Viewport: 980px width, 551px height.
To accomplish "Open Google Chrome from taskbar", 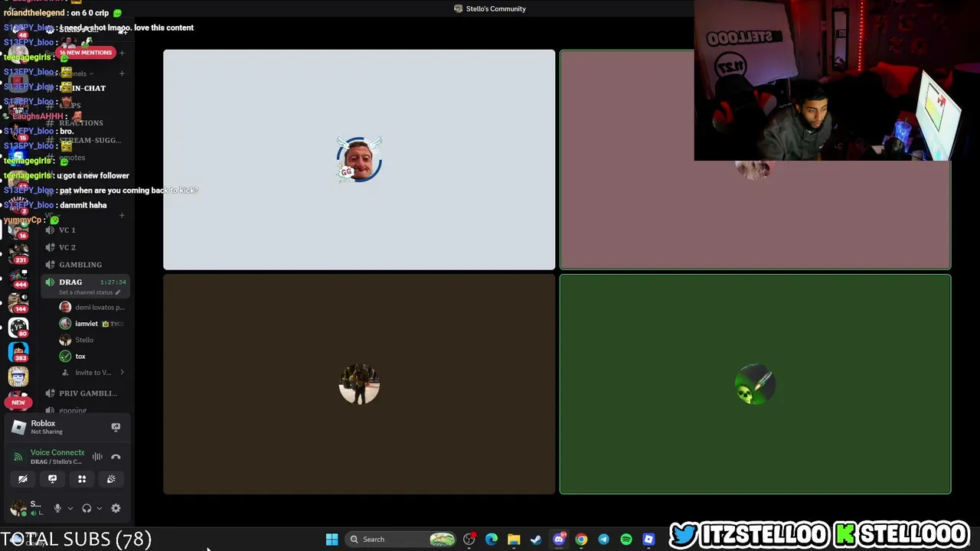I will coord(581,540).
